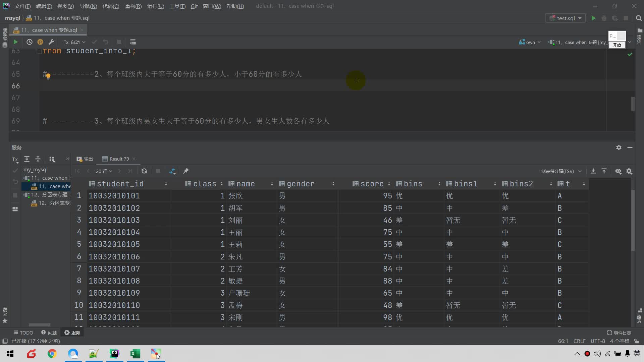Open Excel from Windows taskbar

point(135,353)
